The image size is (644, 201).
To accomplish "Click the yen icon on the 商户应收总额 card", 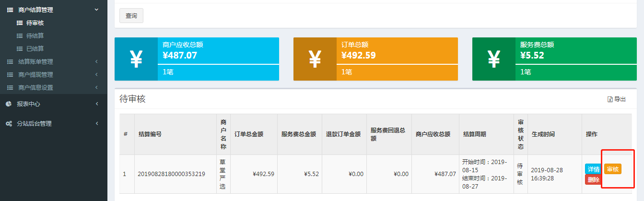I will point(136,59).
